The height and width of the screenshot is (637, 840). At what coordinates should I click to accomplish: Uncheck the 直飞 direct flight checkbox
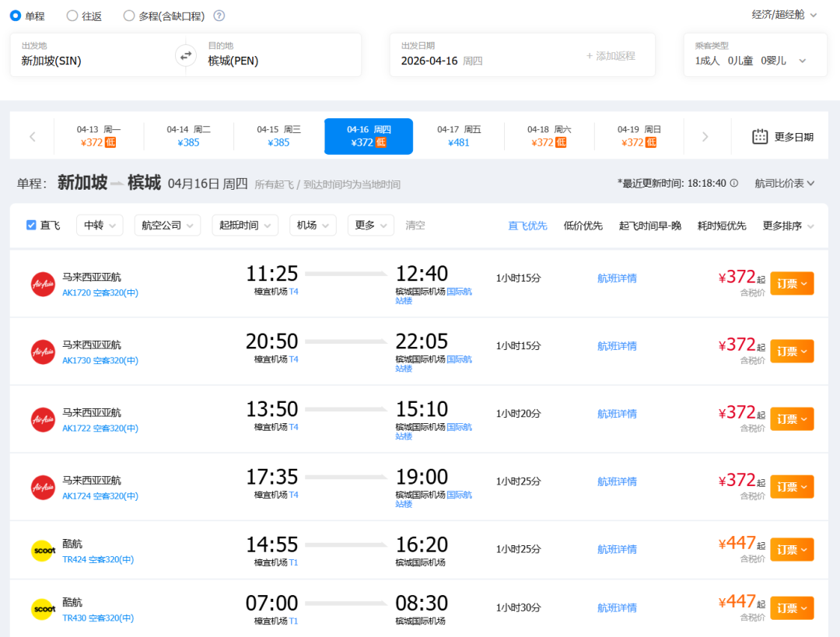click(32, 226)
